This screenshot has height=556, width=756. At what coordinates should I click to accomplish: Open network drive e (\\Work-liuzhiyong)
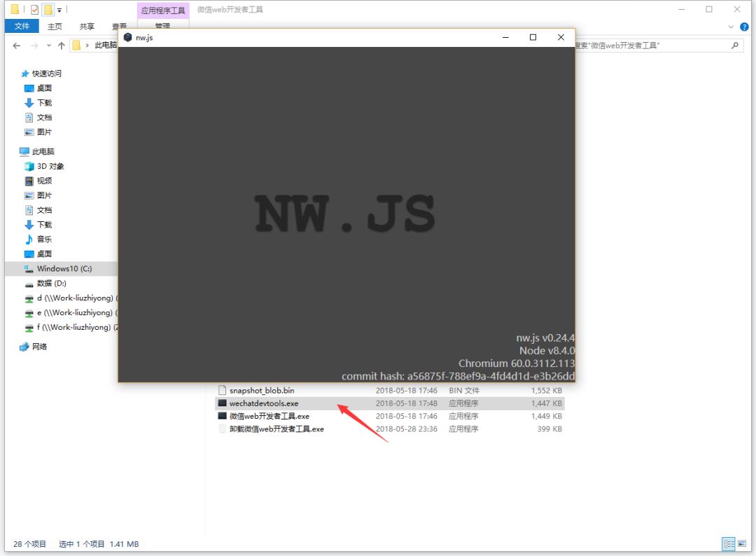click(x=71, y=312)
